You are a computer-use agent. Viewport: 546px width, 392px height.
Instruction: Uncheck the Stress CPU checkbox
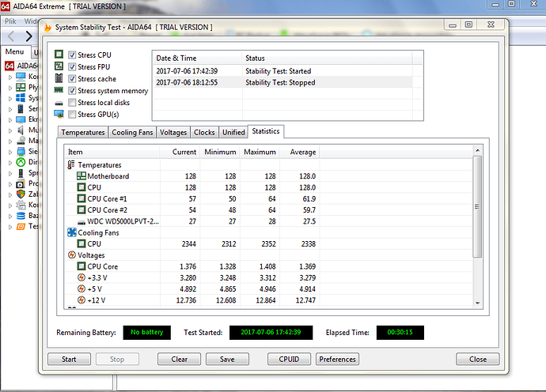coord(72,55)
